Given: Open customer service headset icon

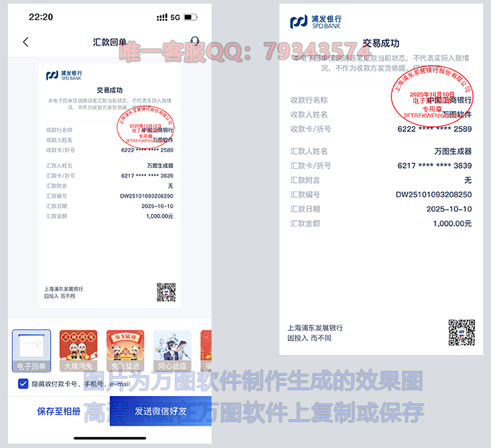Looking at the screenshot, I should (194, 42).
